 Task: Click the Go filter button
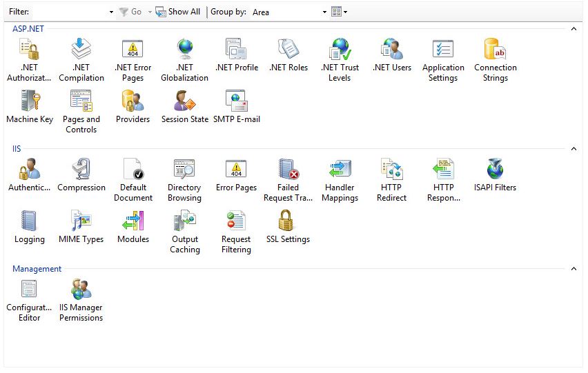[x=130, y=12]
